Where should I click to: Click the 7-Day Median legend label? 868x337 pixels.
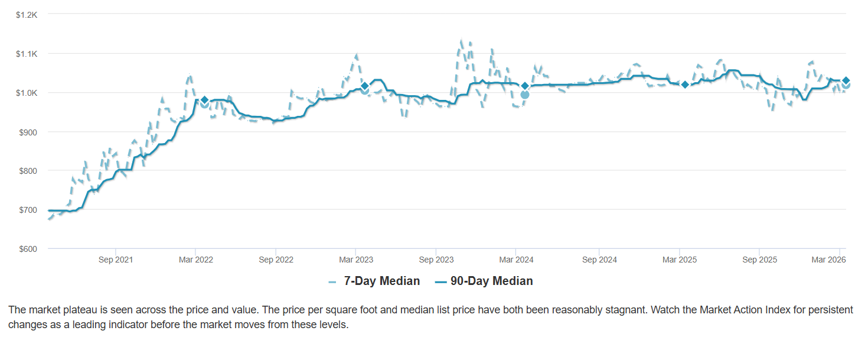381,281
